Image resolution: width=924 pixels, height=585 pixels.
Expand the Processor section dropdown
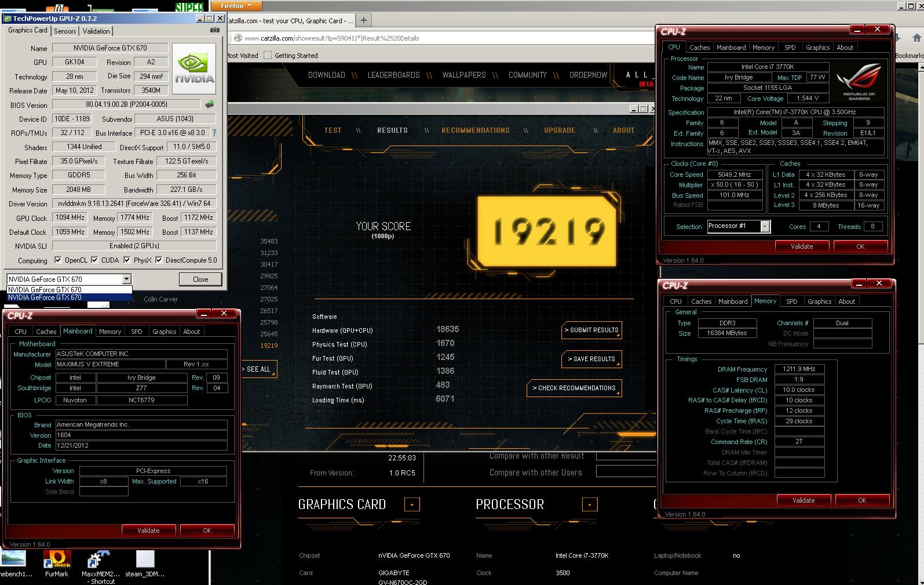tap(590, 504)
